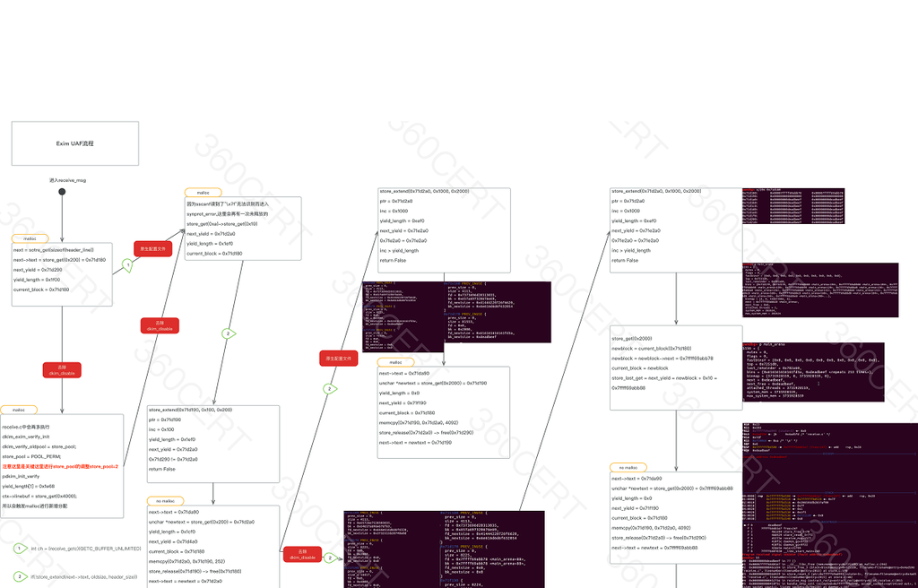Screen dimensions: 918x588
Task: Select 'memcpy(0x71d2a0, 0x71d190, 252)' line
Action: [187, 561]
